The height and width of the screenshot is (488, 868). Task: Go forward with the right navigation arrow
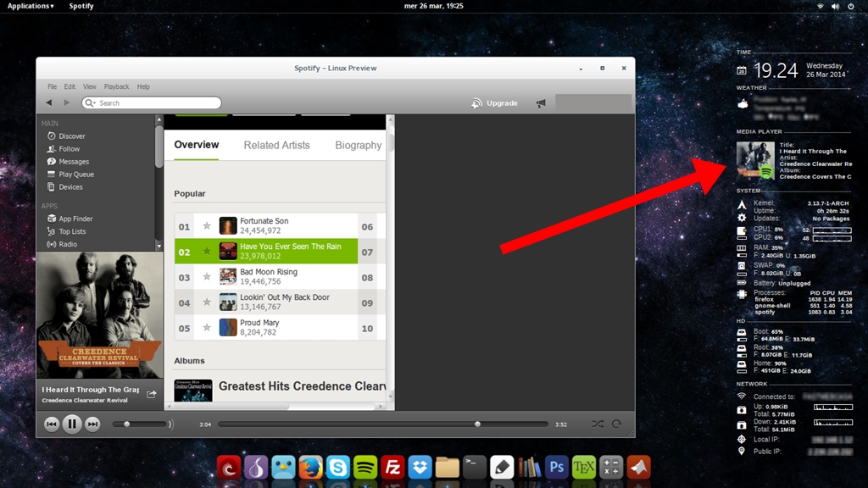[x=67, y=103]
